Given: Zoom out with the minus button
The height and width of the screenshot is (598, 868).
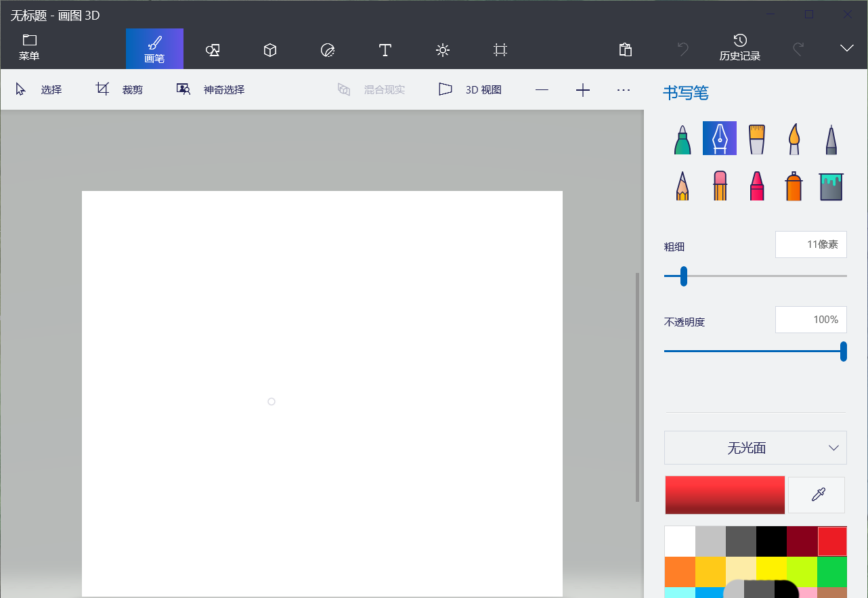Looking at the screenshot, I should (x=542, y=89).
